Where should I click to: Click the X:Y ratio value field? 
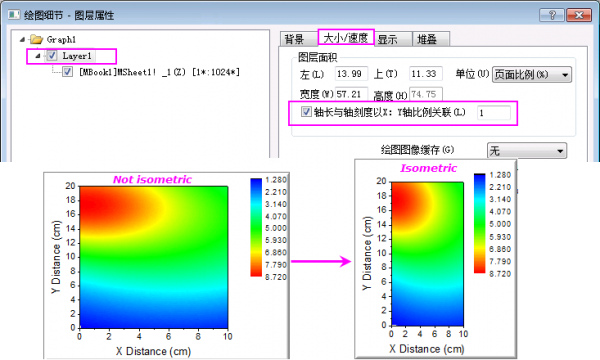494,113
